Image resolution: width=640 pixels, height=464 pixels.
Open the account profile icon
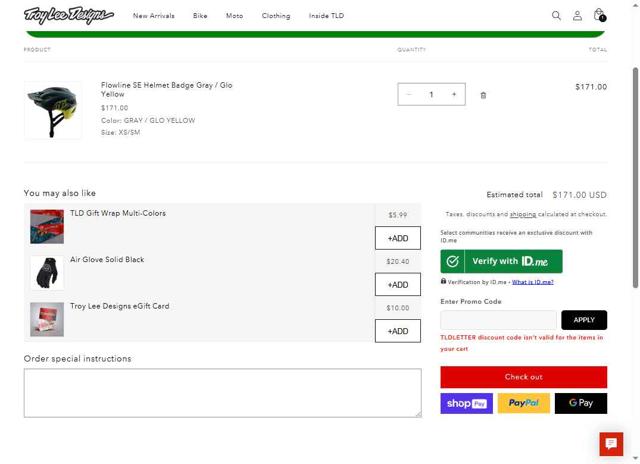tap(577, 16)
